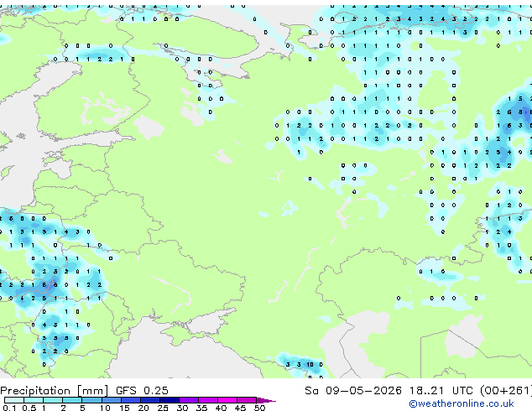The height and width of the screenshot is (411, 532).
Task: Click the '45' legend scale label
Action: tap(240, 408)
